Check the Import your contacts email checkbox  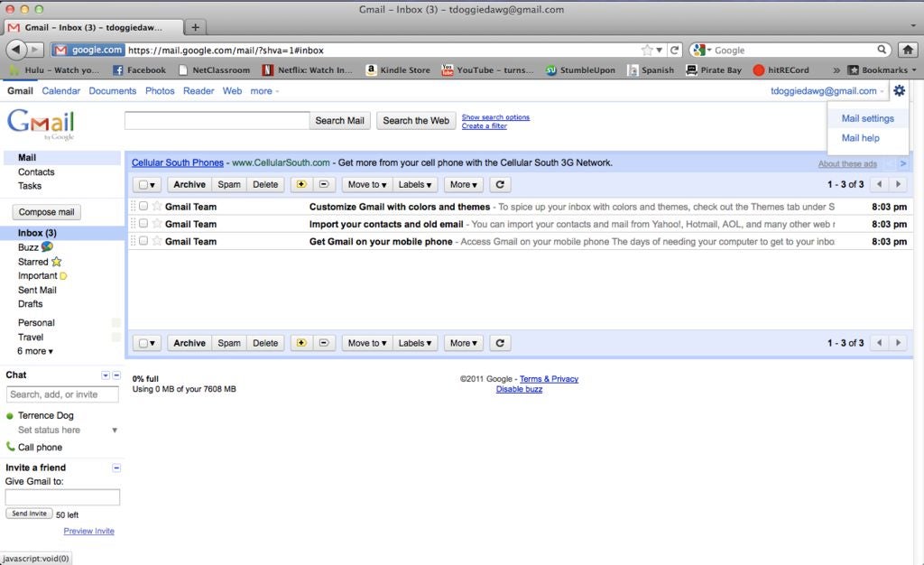(143, 223)
